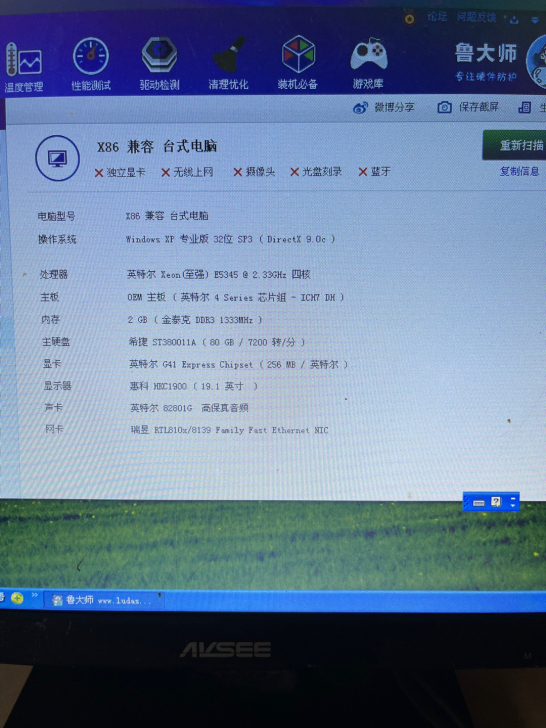The height and width of the screenshot is (728, 546).
Task: Click 复制信息 copy info link
Action: point(520,171)
